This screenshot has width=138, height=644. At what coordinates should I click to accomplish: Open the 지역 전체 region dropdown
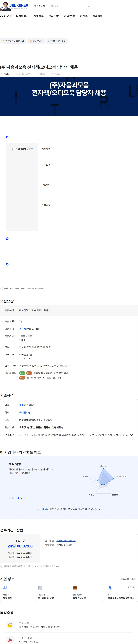point(41,6)
